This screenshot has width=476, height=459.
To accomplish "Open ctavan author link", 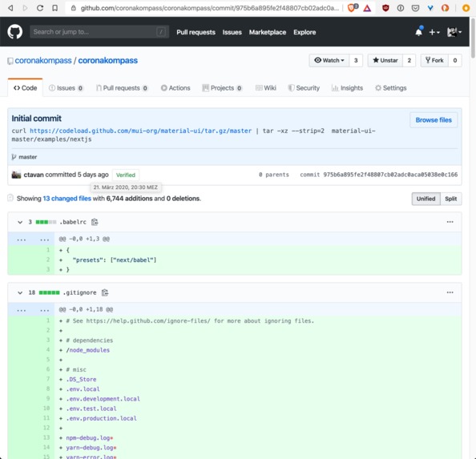I will coord(34,175).
